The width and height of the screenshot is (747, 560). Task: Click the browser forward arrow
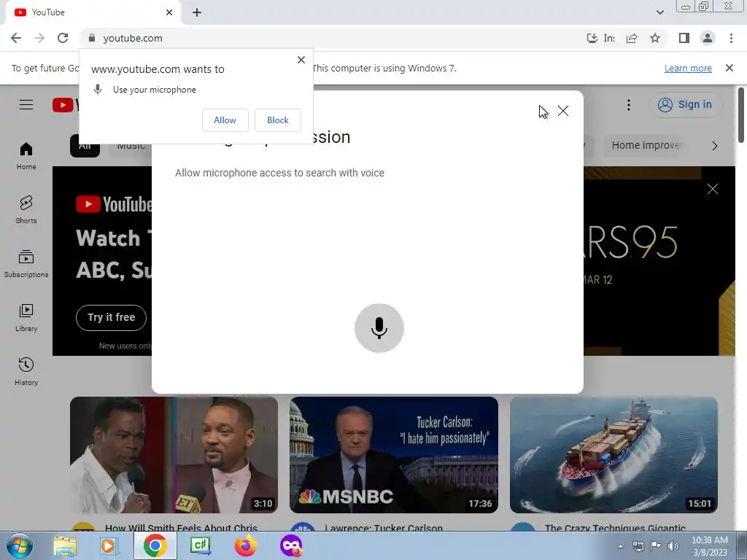pyautogui.click(x=39, y=38)
